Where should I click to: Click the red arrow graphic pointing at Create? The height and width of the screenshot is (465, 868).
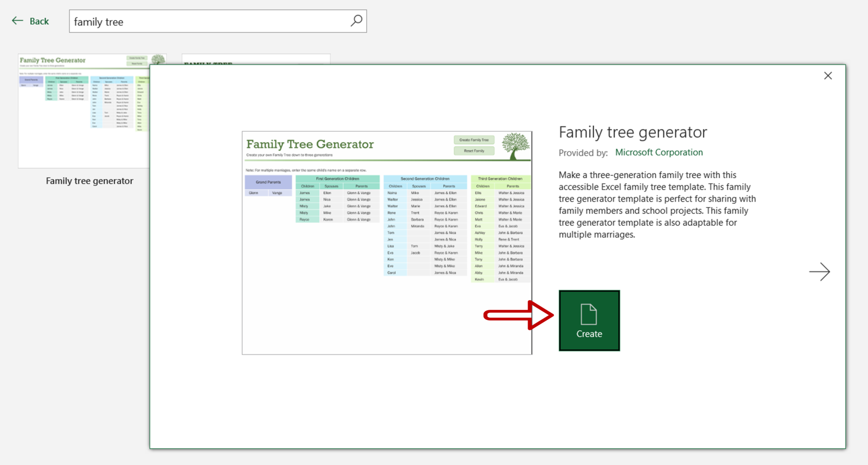coord(518,315)
